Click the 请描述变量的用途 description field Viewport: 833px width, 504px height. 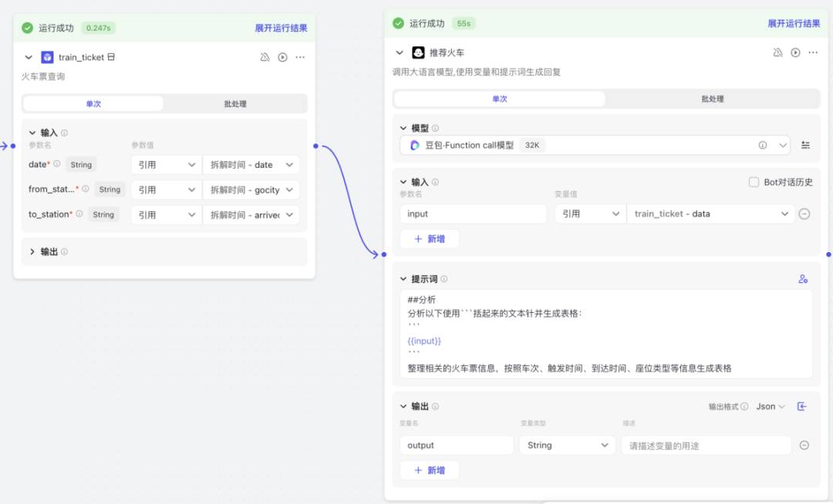706,445
